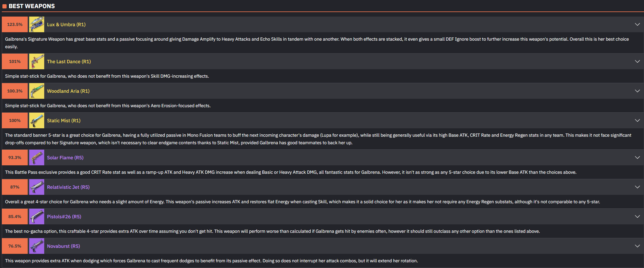Click the Novaburst weapon icon
Screen dimensions: 644x268
(37, 246)
